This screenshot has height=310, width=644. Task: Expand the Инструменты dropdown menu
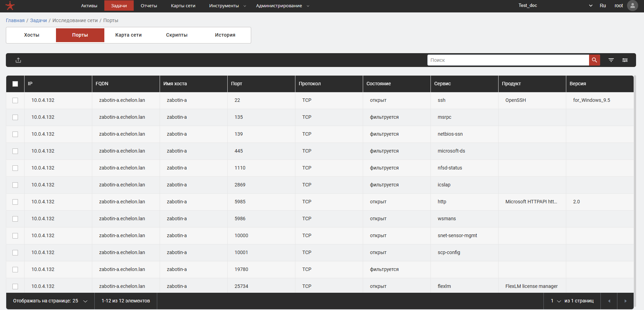click(x=227, y=6)
